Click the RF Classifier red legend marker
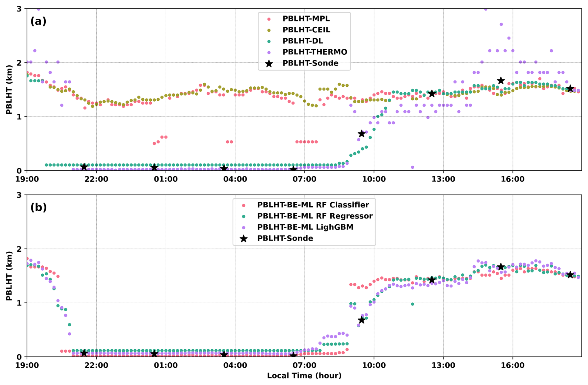Screen dimensions: 588x385 244,205
